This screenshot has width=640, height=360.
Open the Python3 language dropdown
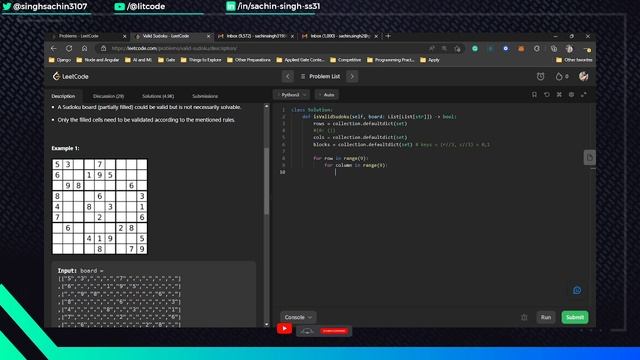pyautogui.click(x=291, y=95)
